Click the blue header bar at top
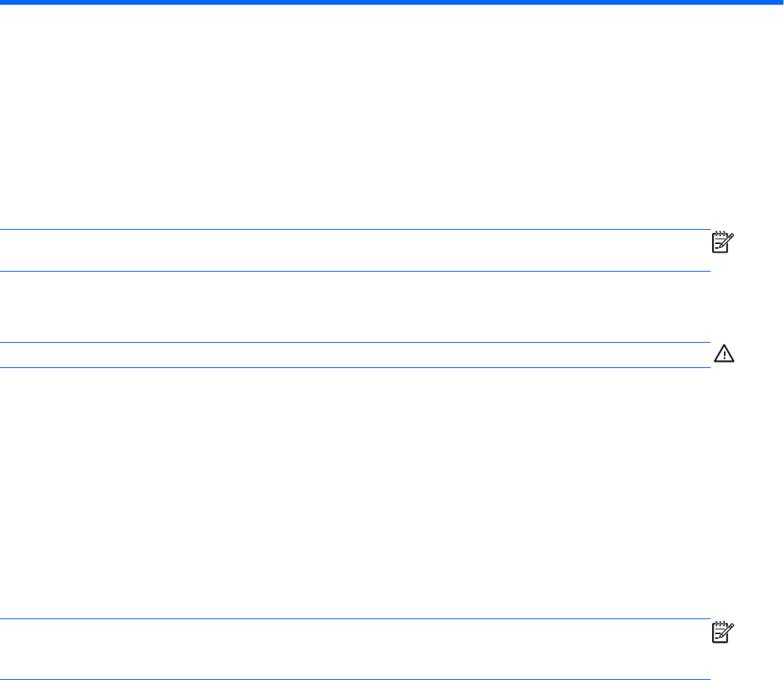The width and height of the screenshot is (784, 680). 392,3
